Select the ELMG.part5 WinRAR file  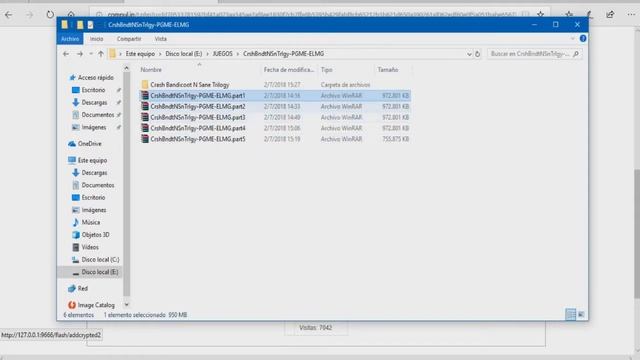click(x=275, y=139)
